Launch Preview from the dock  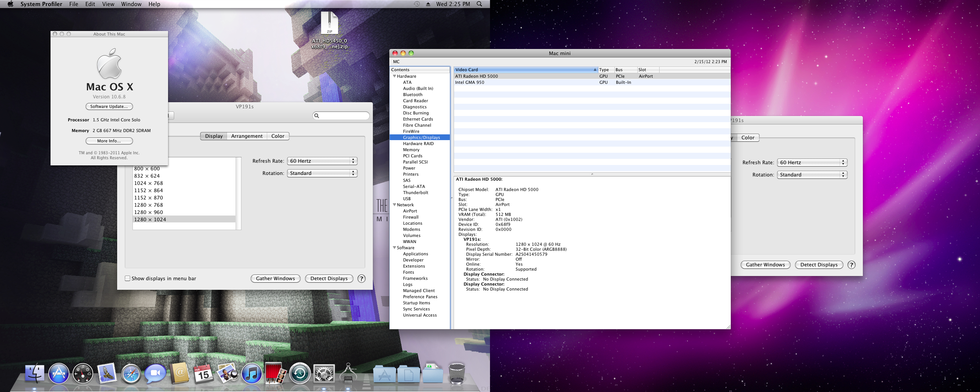click(227, 373)
